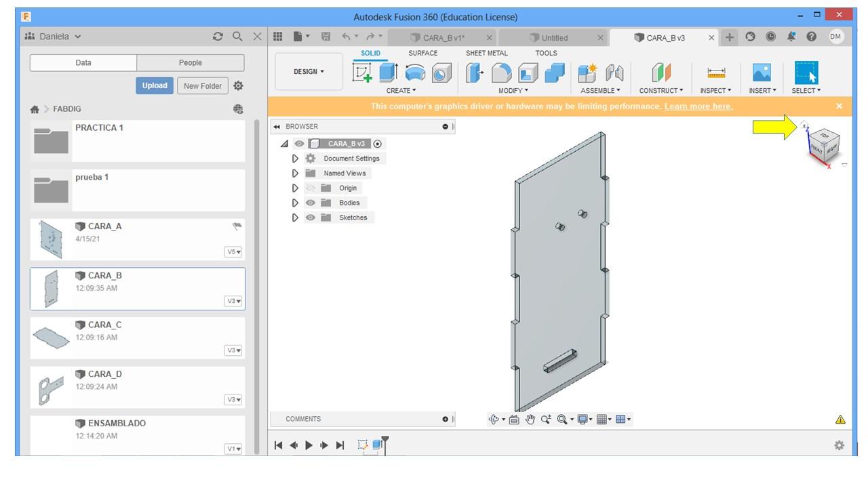Switch to the SURFACE tab
Viewport: 868px width, 488px height.
[x=423, y=53]
